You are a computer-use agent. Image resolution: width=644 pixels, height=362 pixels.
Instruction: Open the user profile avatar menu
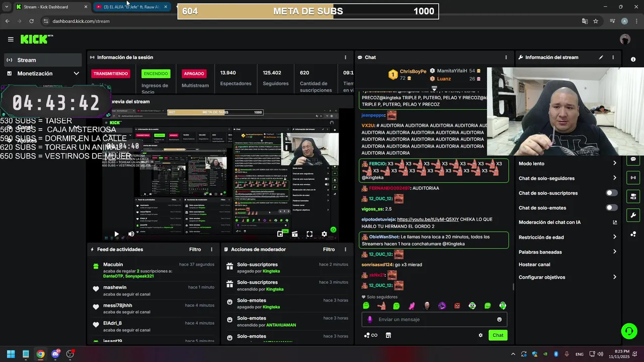pos(625,39)
